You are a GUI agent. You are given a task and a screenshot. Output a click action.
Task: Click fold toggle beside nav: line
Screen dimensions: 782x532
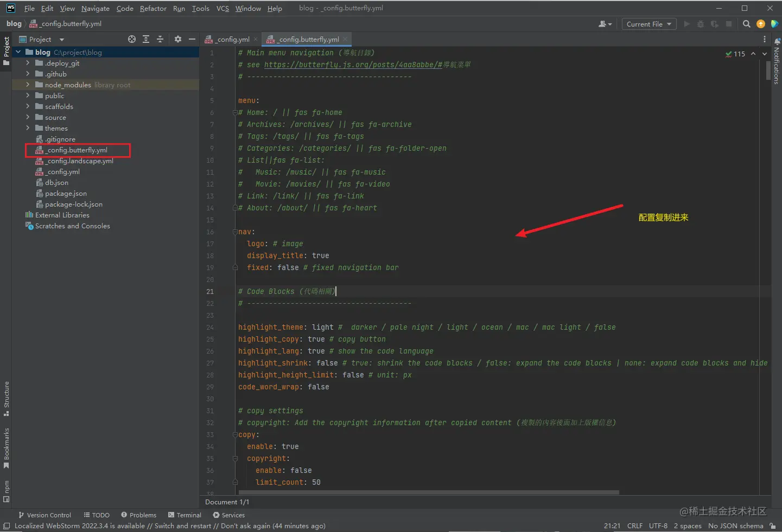pyautogui.click(x=235, y=232)
